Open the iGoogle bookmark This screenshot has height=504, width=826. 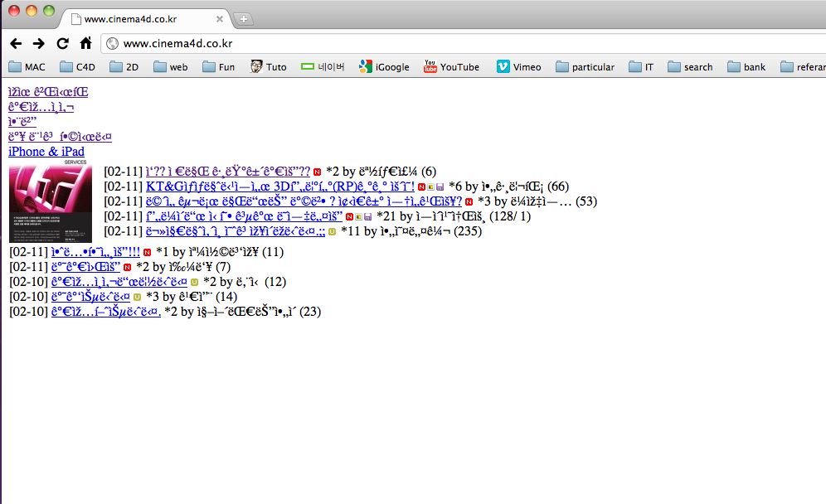tap(384, 67)
